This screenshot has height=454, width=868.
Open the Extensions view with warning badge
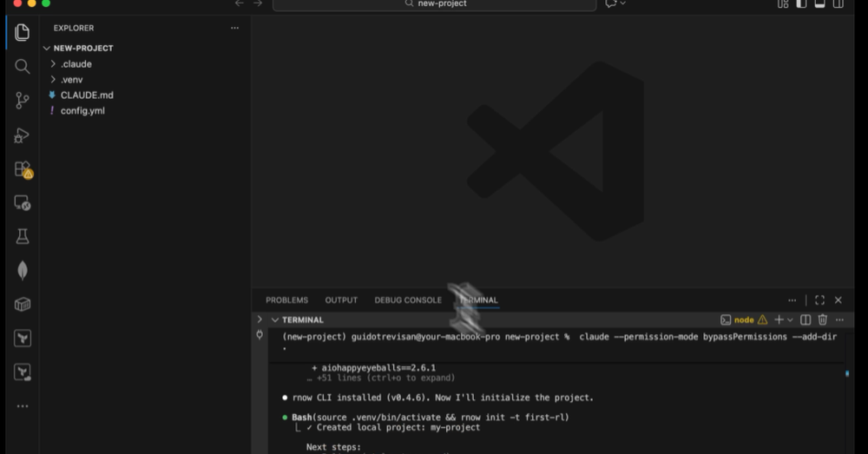pos(23,169)
